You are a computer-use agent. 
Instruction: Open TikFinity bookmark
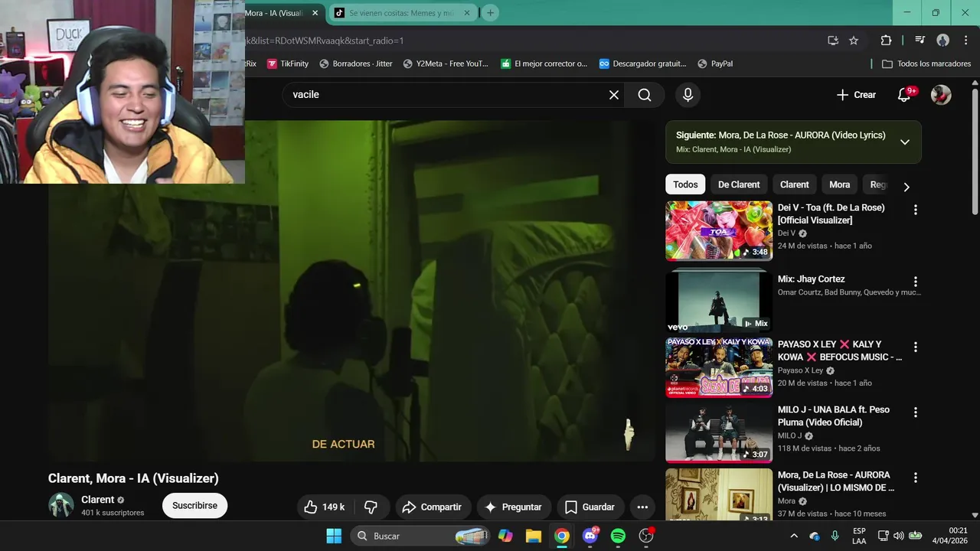(x=287, y=64)
